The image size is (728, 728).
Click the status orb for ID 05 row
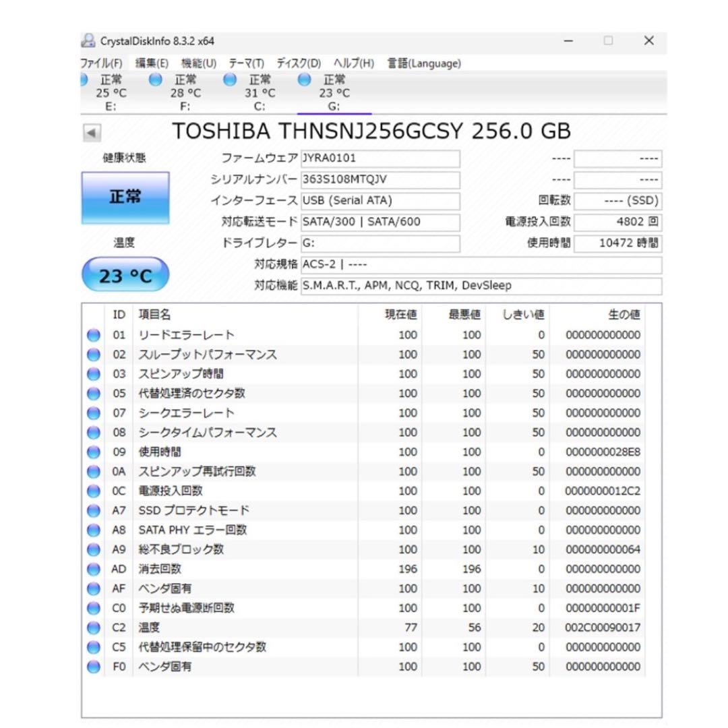click(x=93, y=394)
